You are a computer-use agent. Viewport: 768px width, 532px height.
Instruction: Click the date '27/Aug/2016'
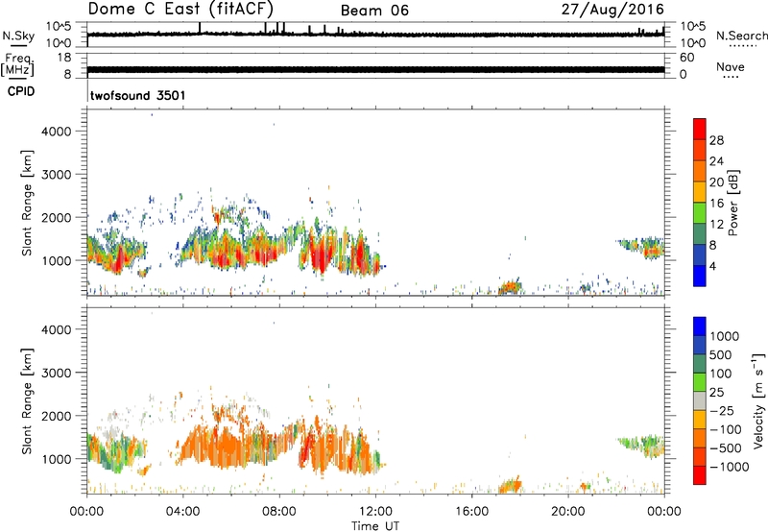[x=612, y=10]
